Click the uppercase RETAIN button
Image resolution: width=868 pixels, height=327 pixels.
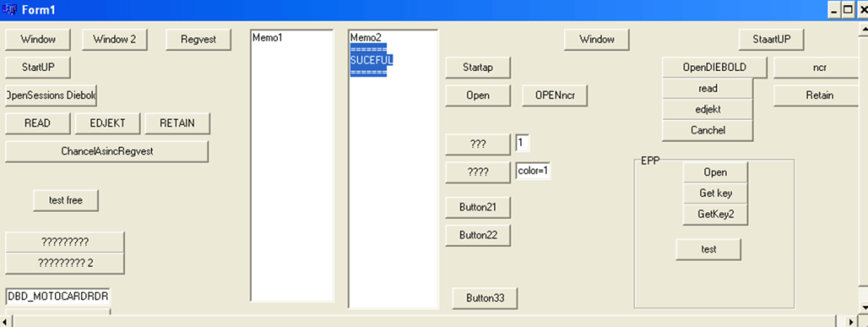(x=177, y=123)
